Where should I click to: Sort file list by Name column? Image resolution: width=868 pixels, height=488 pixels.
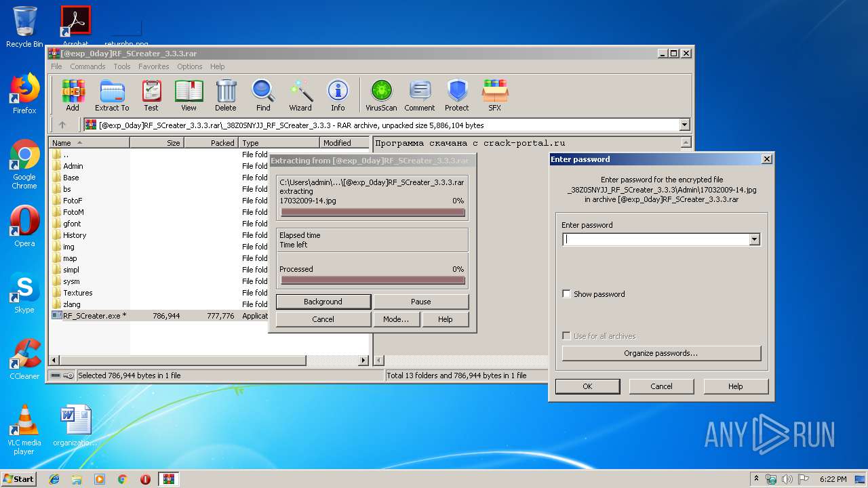[89, 143]
